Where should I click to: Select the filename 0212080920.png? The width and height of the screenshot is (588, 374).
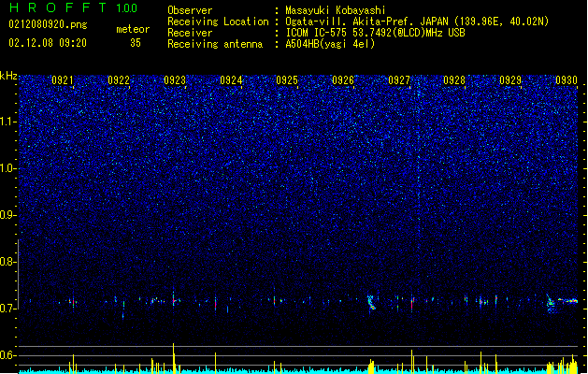point(48,24)
